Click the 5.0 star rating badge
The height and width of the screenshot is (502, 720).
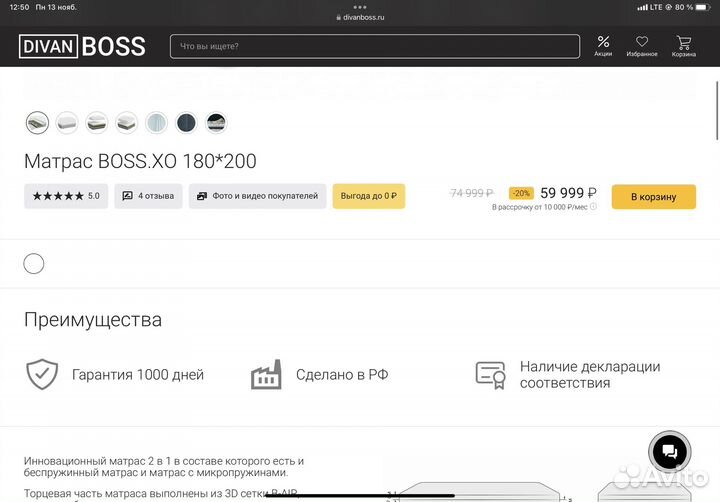(66, 196)
